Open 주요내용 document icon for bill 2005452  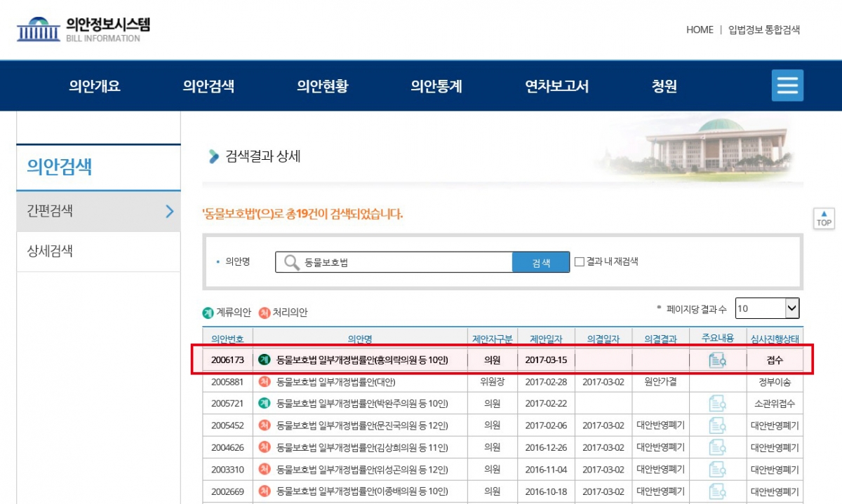coord(717,425)
